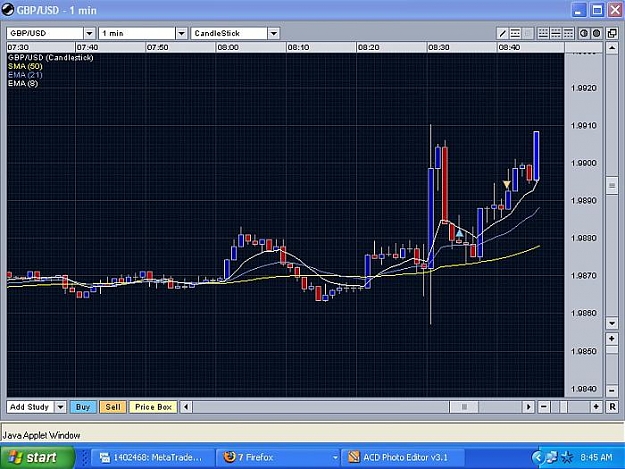The height and width of the screenshot is (469, 625).
Task: Expand the Add Study dropdown arrow
Action: 60,407
